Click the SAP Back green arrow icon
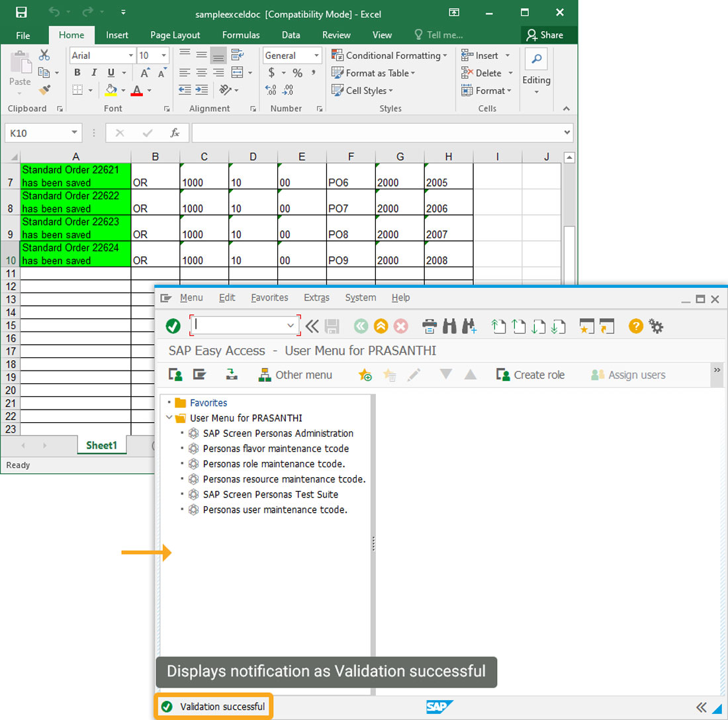The height and width of the screenshot is (720, 728). click(361, 326)
